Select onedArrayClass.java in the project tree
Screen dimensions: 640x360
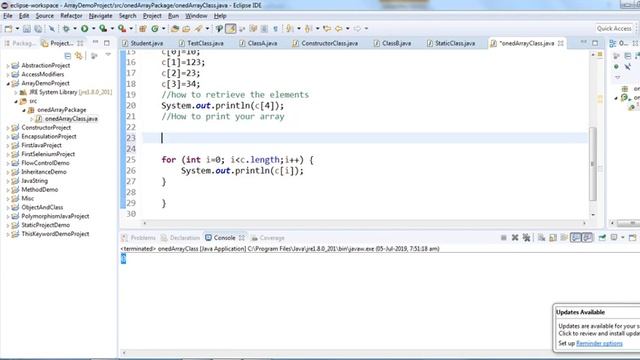point(71,119)
